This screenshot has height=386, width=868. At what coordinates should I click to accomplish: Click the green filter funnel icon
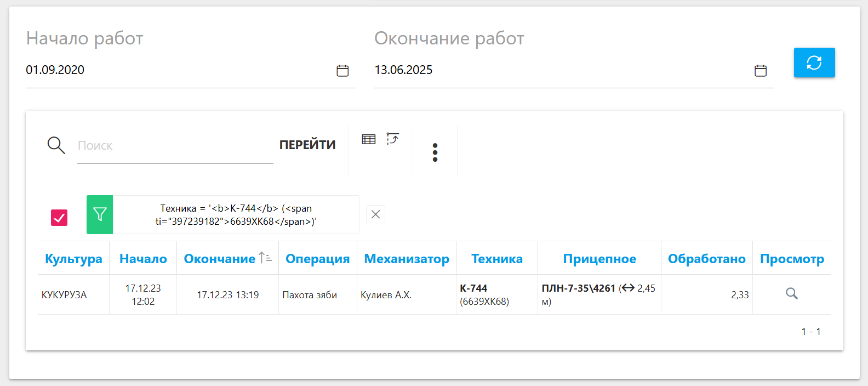pyautogui.click(x=100, y=214)
